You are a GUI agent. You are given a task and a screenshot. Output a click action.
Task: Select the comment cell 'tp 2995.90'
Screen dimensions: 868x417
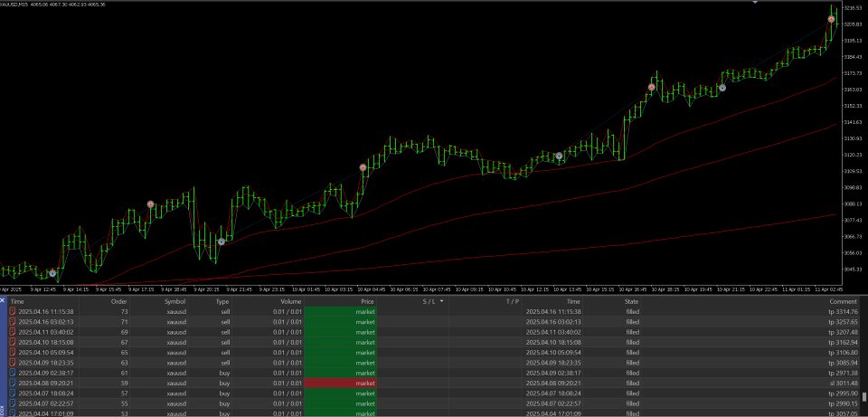[843, 393]
